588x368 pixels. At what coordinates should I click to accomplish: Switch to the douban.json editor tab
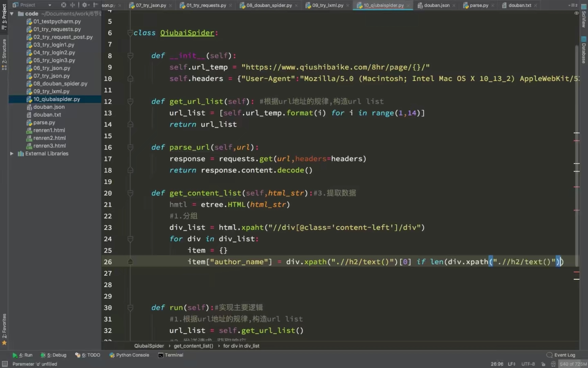tap(436, 5)
